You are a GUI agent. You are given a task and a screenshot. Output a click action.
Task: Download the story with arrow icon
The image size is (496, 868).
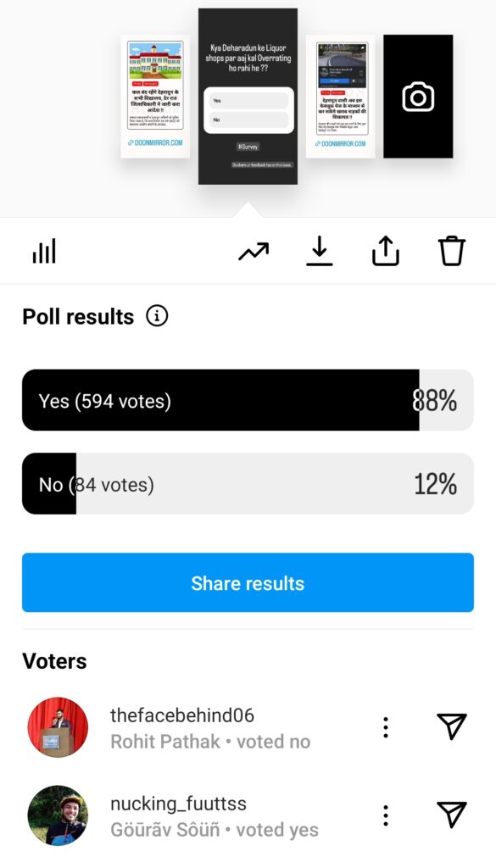pos(320,251)
